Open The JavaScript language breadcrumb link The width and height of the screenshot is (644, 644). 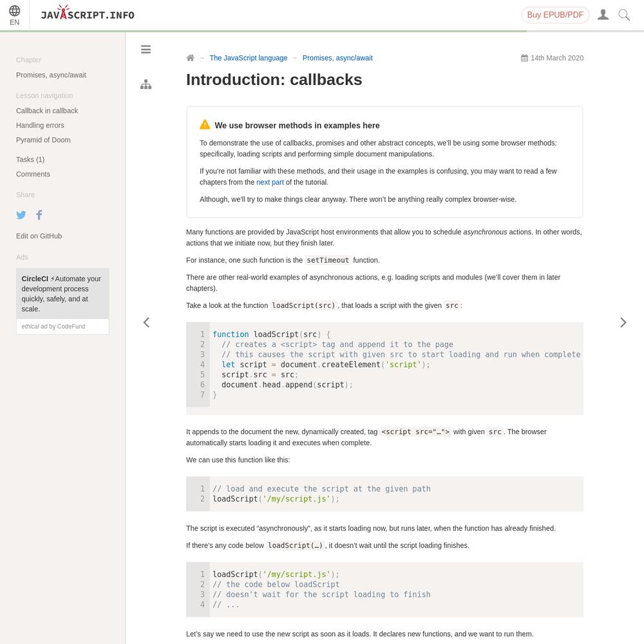point(249,58)
